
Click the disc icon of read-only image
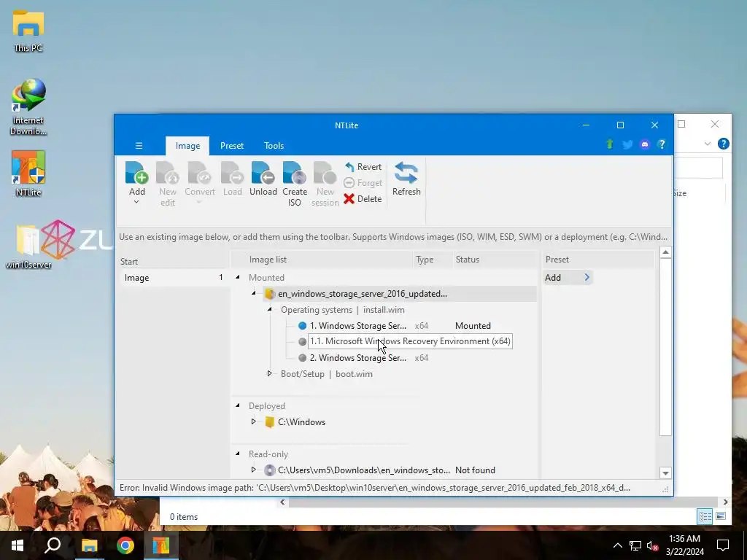[x=270, y=470]
